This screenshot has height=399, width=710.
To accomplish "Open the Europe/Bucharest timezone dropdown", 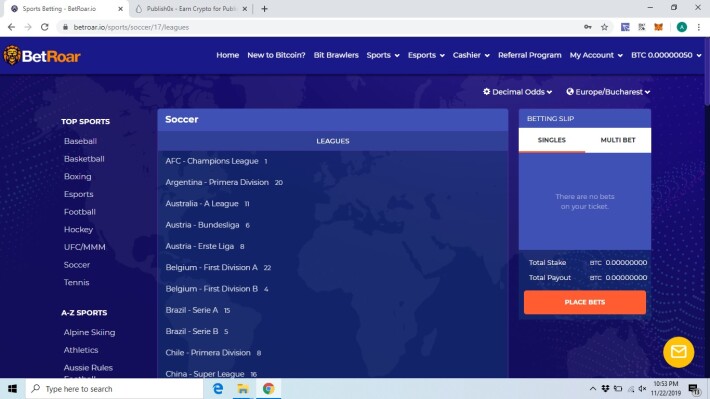I will pos(608,92).
